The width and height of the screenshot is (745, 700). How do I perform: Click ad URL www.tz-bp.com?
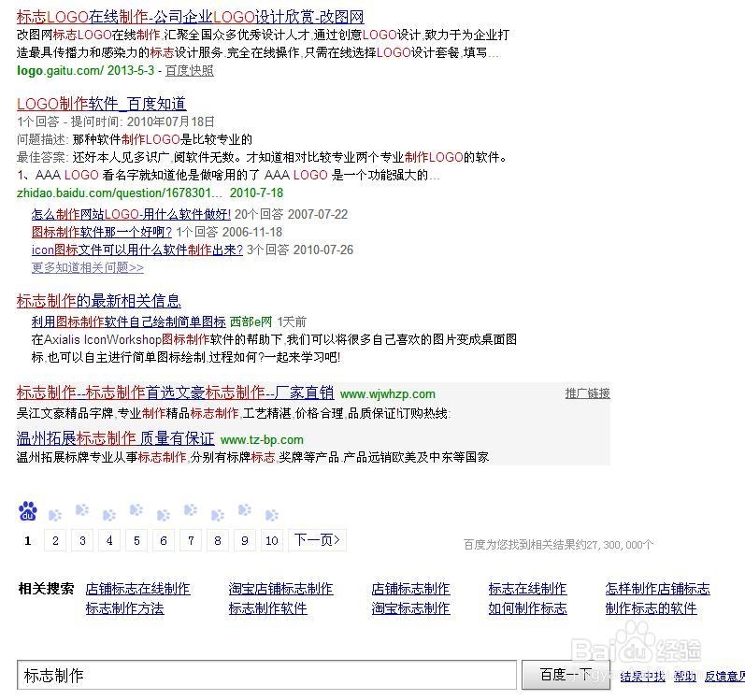(x=262, y=440)
